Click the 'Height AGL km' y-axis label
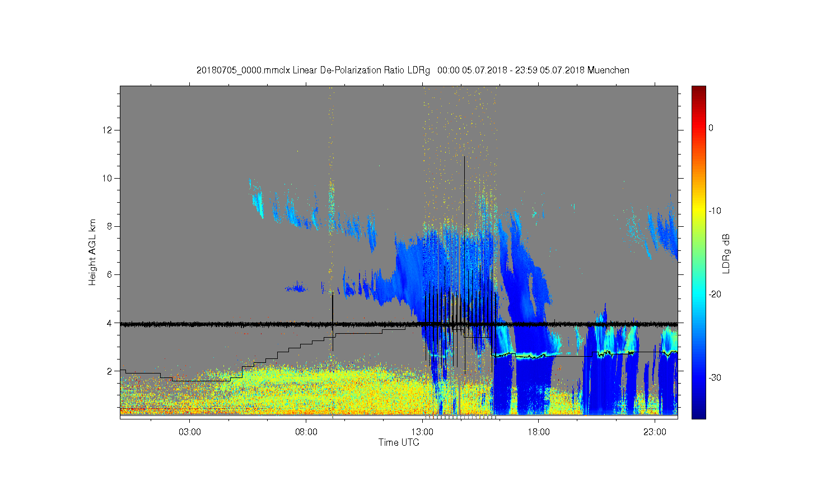The width and height of the screenshot is (840, 504). (92, 252)
